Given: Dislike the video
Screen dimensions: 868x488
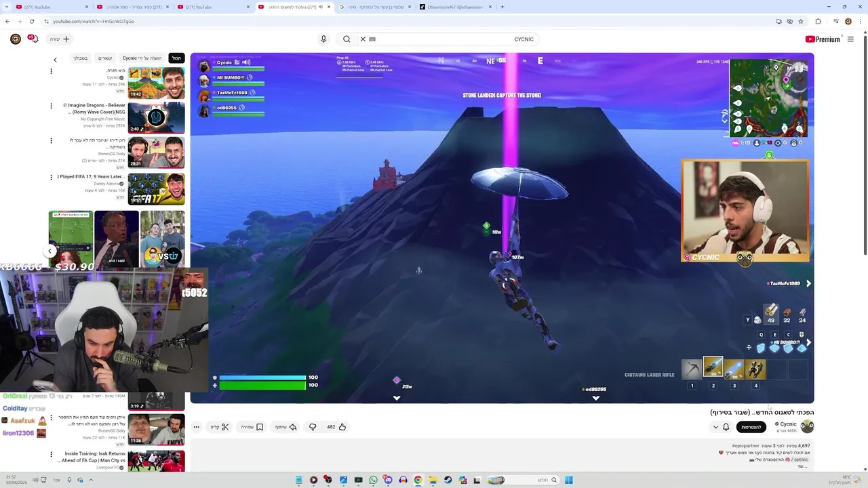Looking at the screenshot, I should click(313, 427).
